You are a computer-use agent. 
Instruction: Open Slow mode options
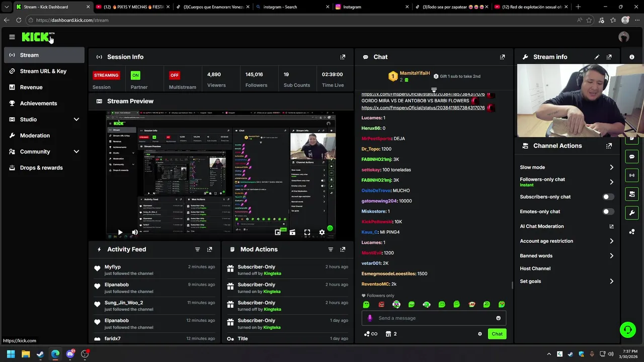pos(567,167)
